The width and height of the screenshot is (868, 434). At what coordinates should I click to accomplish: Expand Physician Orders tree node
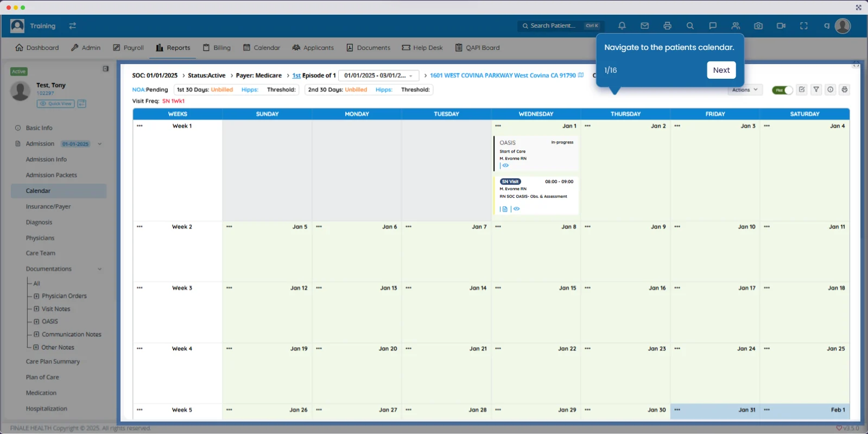(36, 296)
